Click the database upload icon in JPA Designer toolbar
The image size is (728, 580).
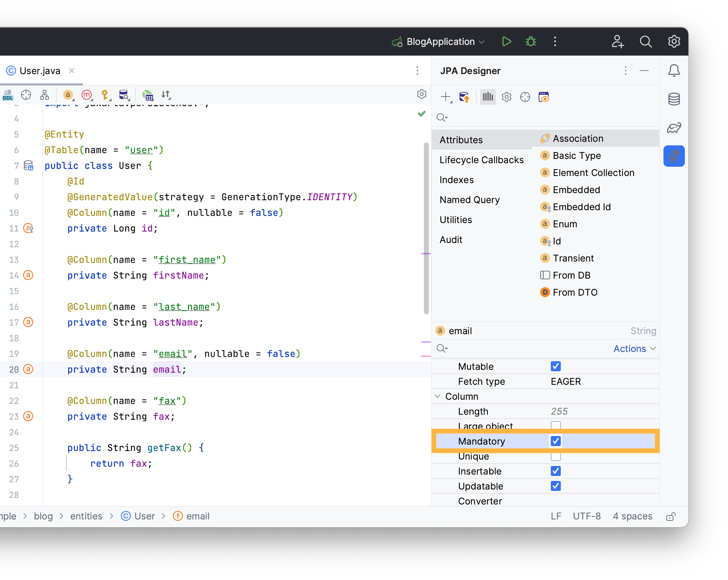tap(465, 97)
